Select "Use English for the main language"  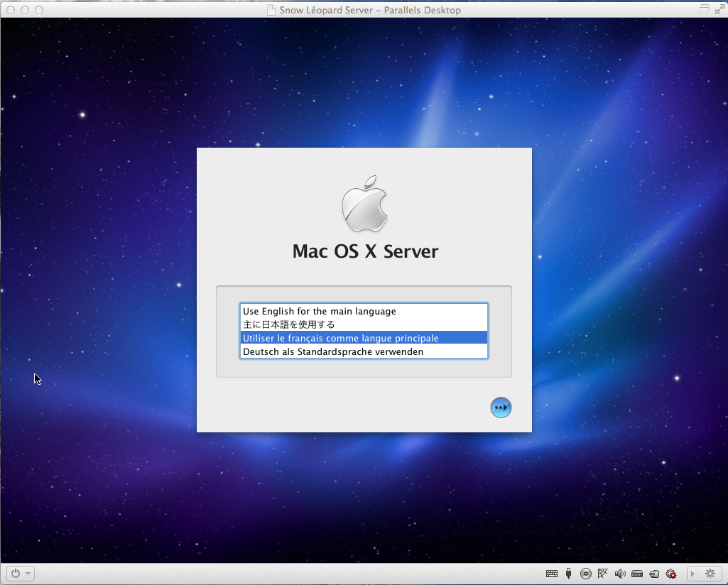(x=364, y=311)
